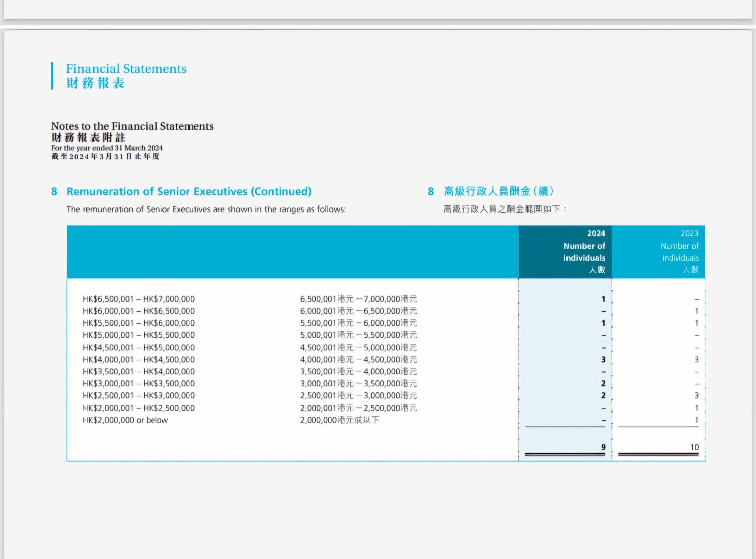The width and height of the screenshot is (756, 559).
Task: Click the 2023 value '1' for HK$5,500,001 row
Action: click(x=696, y=323)
